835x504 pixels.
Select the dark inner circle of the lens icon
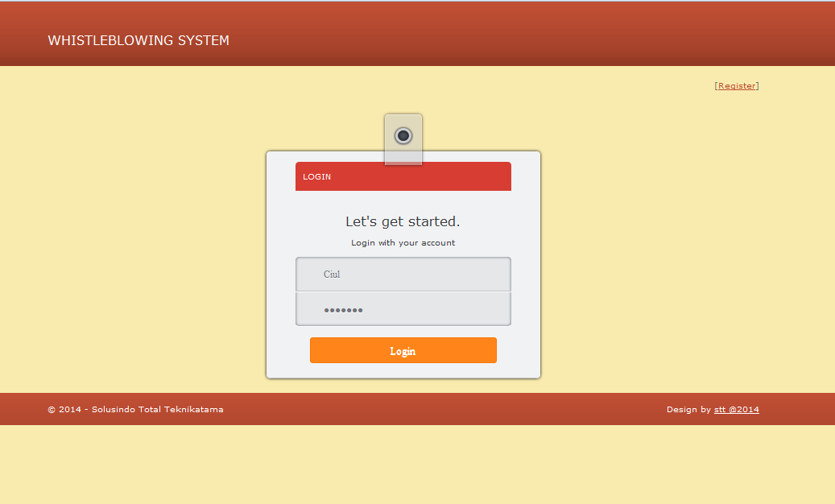403,135
